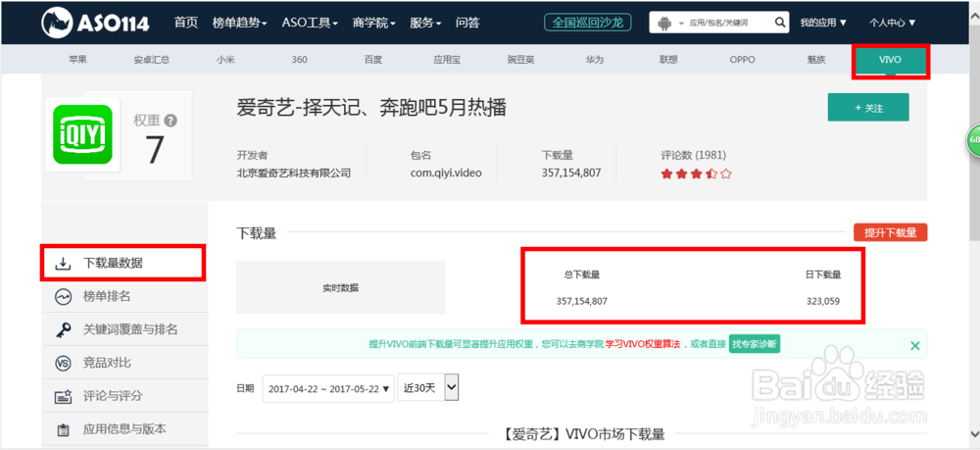Click the 评论数 (1981) label
The height and width of the screenshot is (450, 980).
(693, 155)
